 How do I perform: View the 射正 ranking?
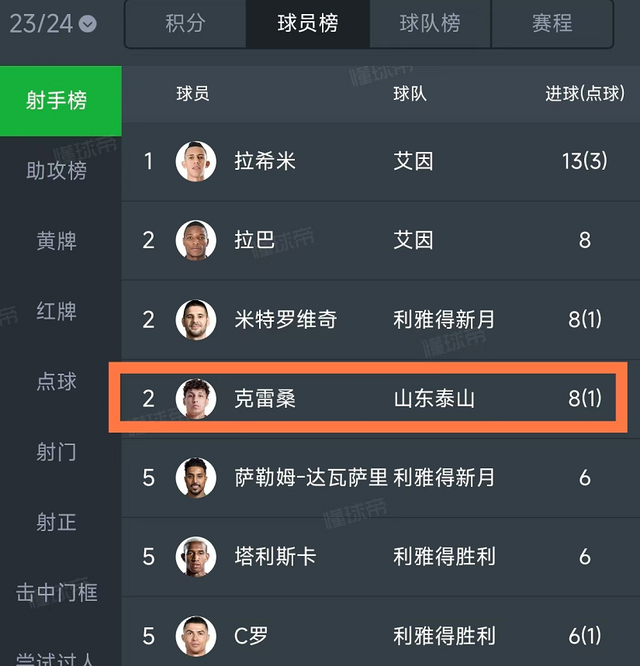57,522
